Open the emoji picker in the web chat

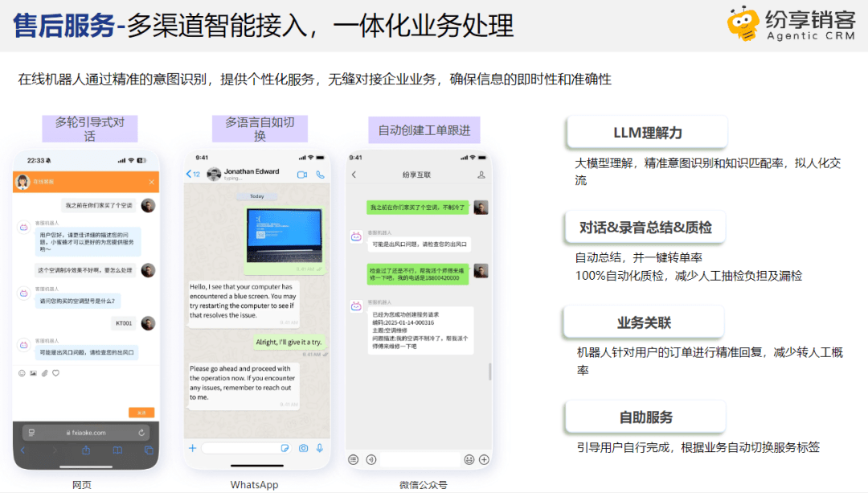pyautogui.click(x=23, y=373)
